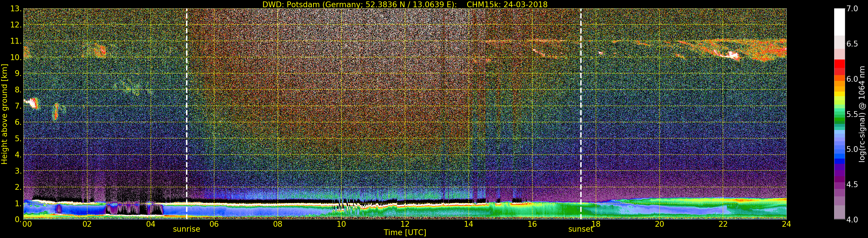Click time axis tick '02'

pos(87,224)
